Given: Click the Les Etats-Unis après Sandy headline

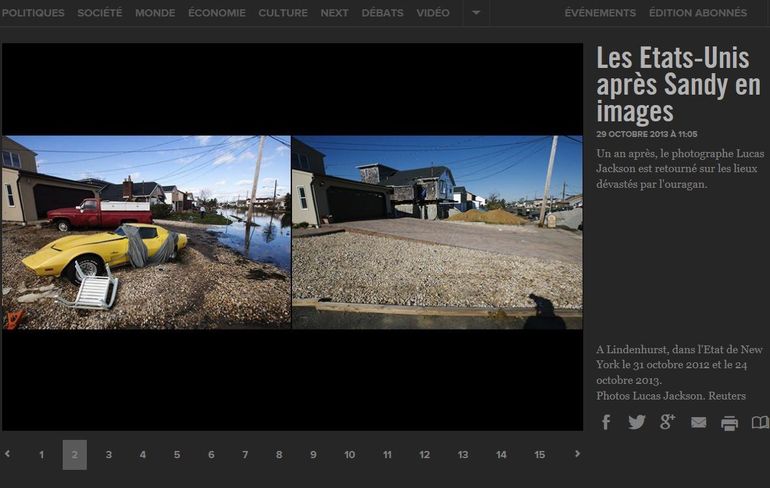Looking at the screenshot, I should click(677, 84).
